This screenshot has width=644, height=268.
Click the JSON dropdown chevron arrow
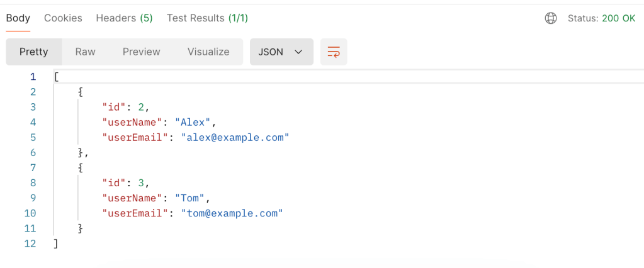click(299, 52)
